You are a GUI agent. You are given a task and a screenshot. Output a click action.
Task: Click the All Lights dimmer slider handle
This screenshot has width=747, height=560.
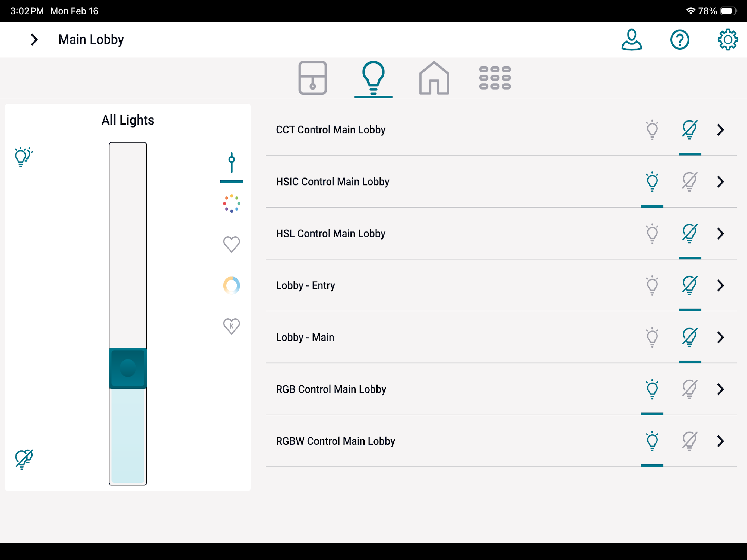pos(128,368)
